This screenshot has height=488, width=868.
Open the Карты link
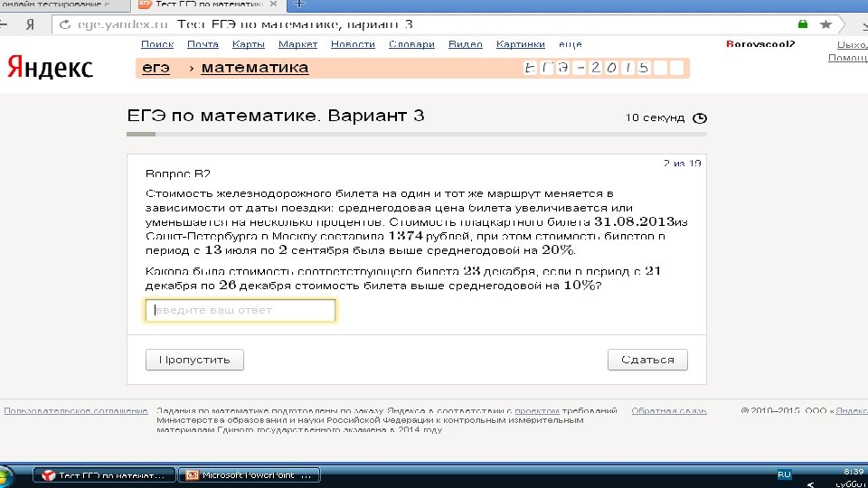[248, 44]
